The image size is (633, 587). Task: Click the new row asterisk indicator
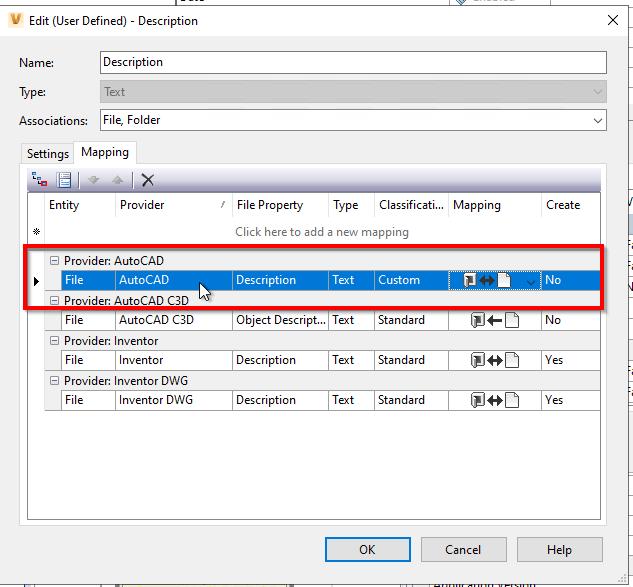[36, 232]
